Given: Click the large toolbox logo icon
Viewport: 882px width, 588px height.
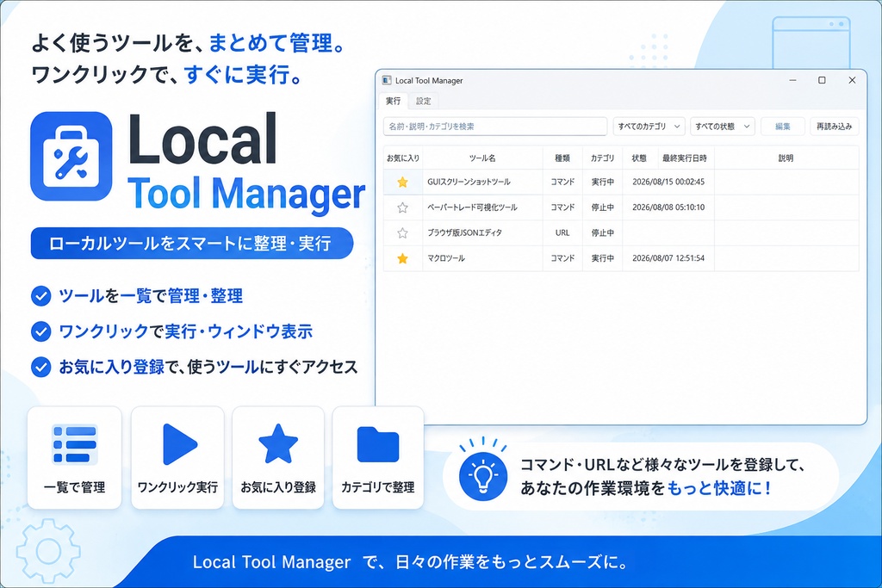Looking at the screenshot, I should [71, 157].
